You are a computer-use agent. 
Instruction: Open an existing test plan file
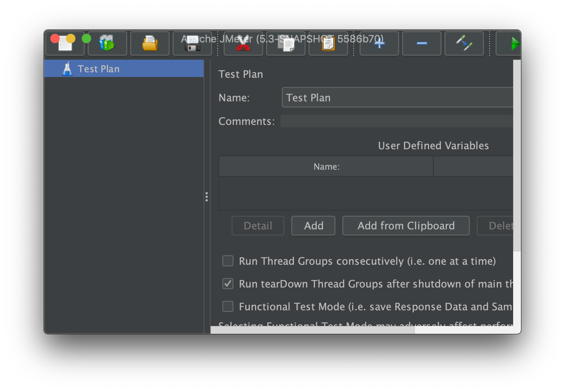tap(150, 43)
